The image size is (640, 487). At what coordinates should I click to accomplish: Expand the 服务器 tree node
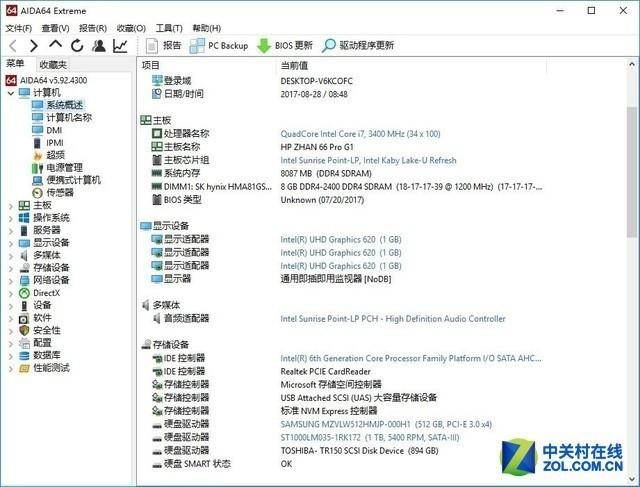tap(11, 231)
